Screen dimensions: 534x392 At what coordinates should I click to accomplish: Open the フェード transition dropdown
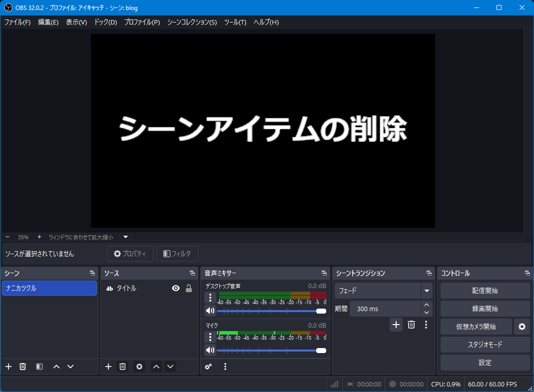pos(427,291)
